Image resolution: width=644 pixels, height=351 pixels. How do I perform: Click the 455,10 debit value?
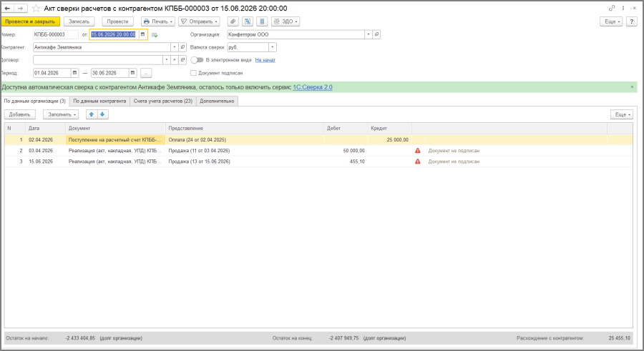coord(357,162)
